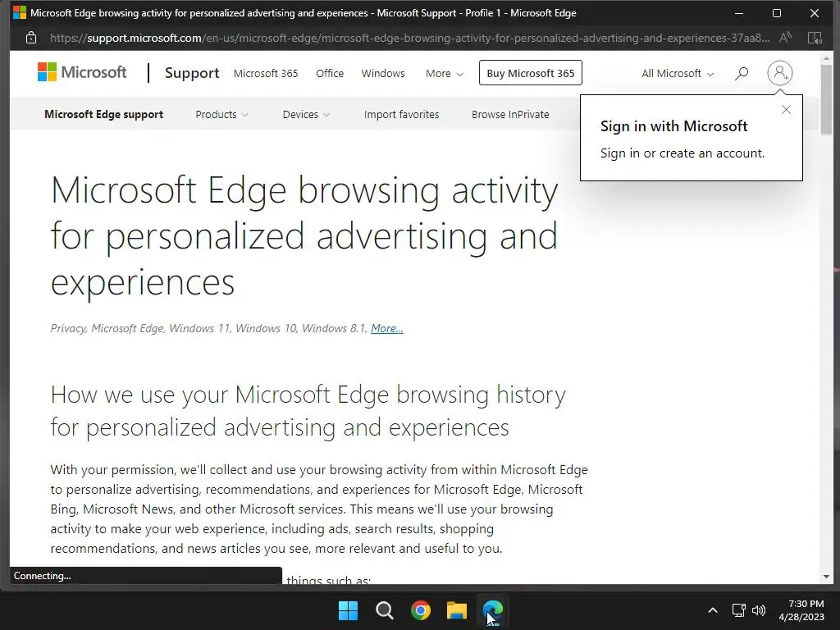This screenshot has height=630, width=840.
Task: Expand the Products dropdown
Action: pos(221,114)
